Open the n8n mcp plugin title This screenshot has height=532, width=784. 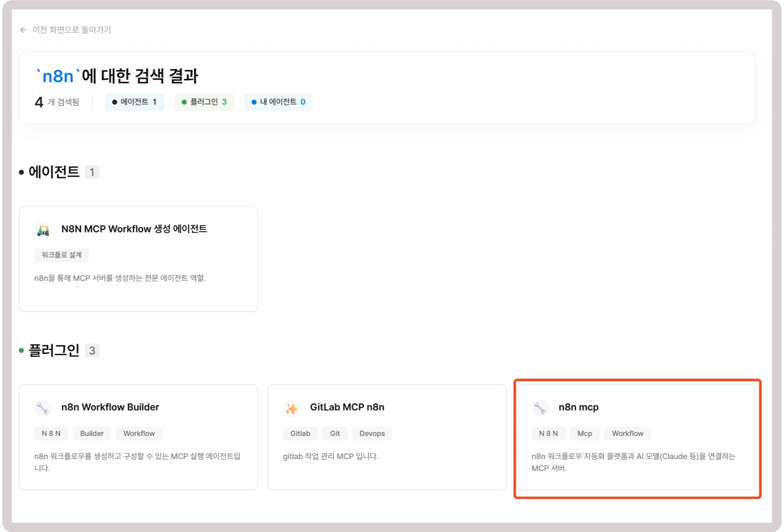click(x=578, y=407)
